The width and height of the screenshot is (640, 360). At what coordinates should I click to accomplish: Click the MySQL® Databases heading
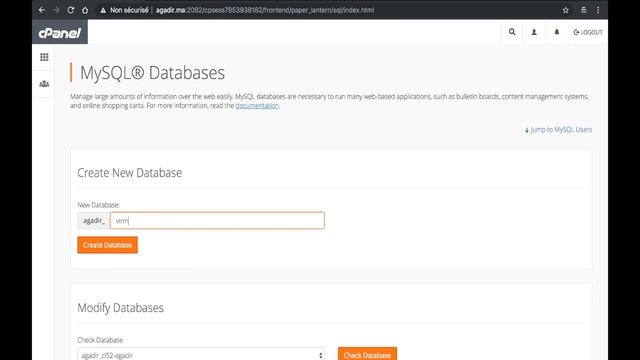click(152, 73)
